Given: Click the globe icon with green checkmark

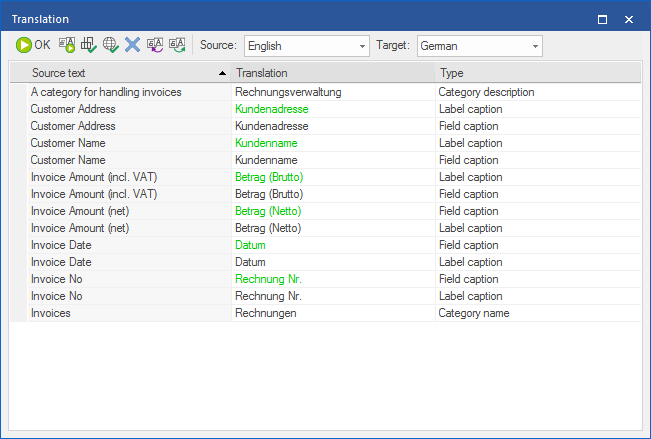Looking at the screenshot, I should (x=111, y=45).
